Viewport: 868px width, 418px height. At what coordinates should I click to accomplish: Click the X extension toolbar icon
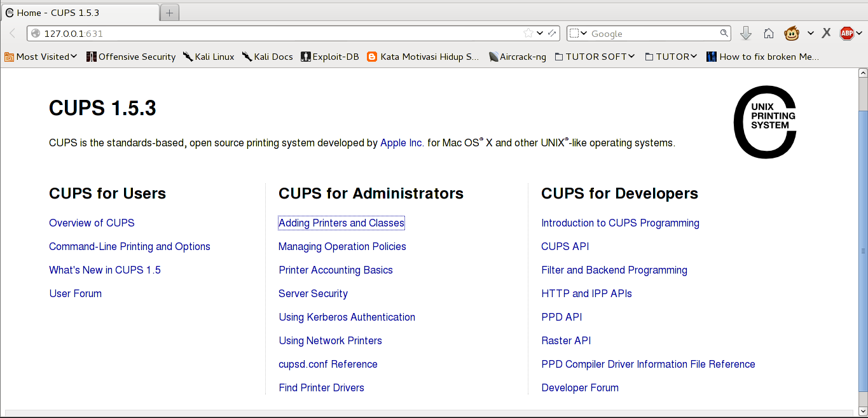click(x=826, y=33)
